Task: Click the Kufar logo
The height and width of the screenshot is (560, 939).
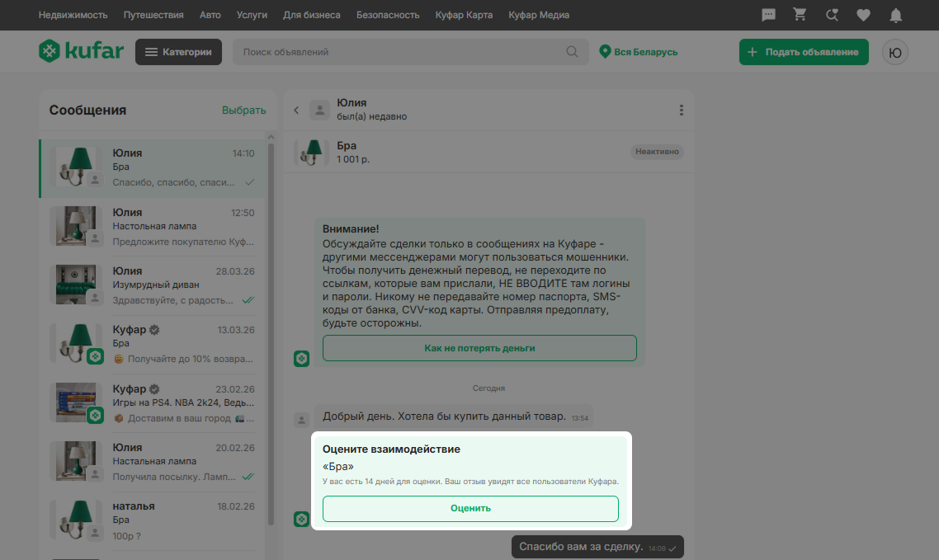Action: click(81, 52)
